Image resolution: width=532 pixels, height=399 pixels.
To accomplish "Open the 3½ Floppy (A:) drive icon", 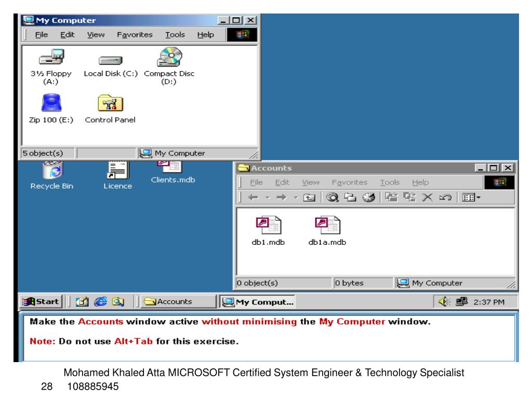I will (x=51, y=66).
